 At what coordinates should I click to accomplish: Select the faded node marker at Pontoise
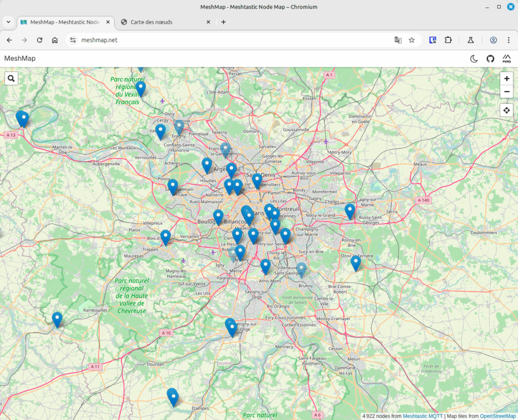click(x=179, y=127)
